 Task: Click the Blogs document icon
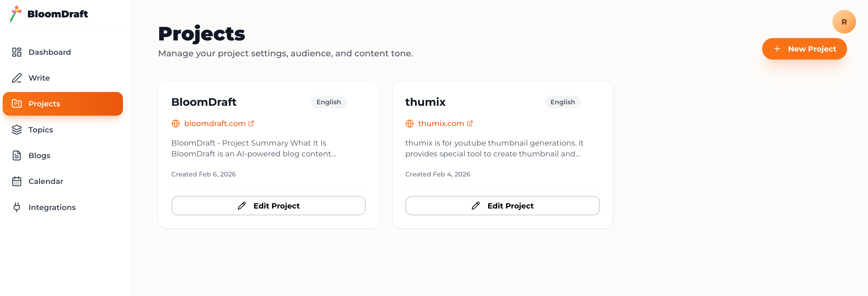click(x=16, y=155)
